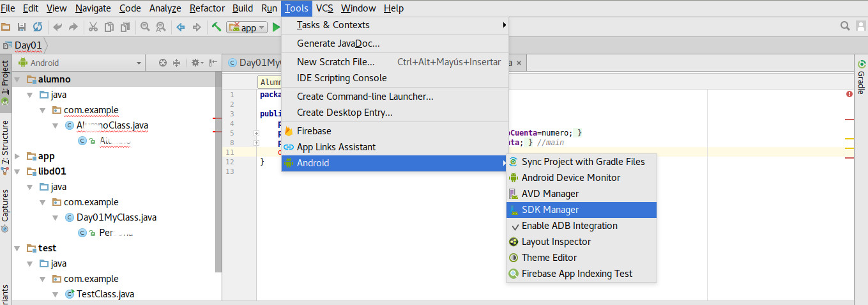Click the search magnifier at top right
Screen dimensions: 868x305
(845, 26)
